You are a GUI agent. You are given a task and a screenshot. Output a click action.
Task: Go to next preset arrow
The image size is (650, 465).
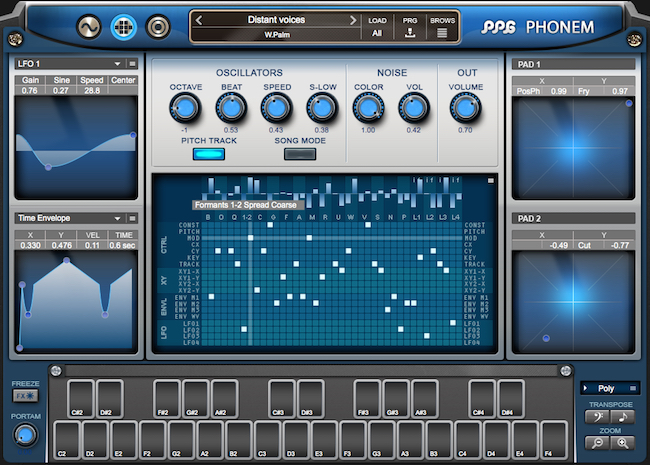coord(353,20)
